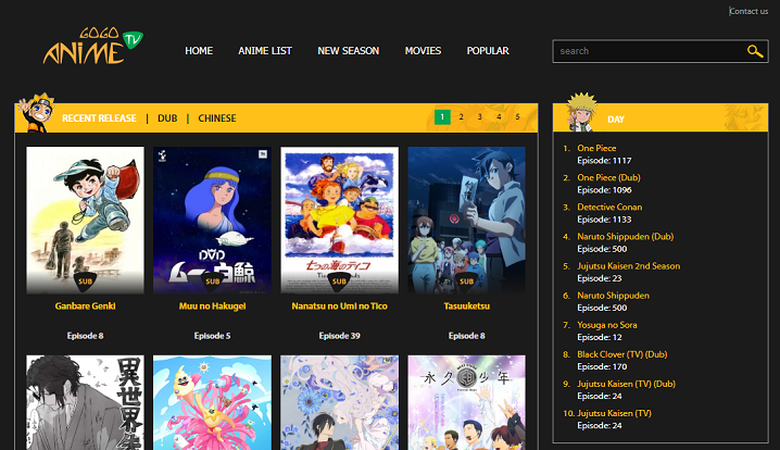
Task: Open the HOME menu item
Action: point(199,51)
